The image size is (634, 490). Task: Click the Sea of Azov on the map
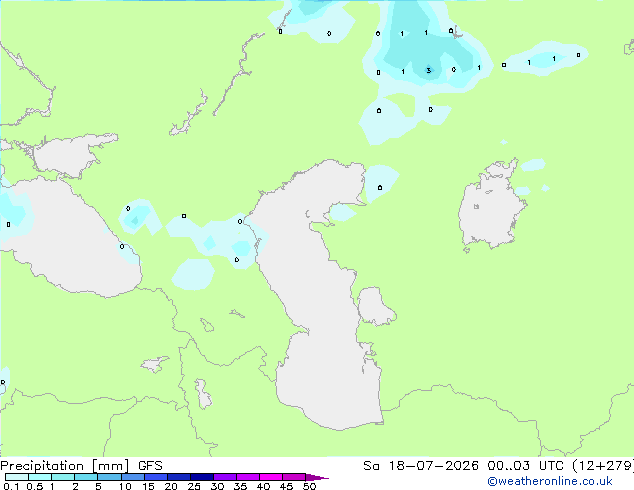coord(69,156)
